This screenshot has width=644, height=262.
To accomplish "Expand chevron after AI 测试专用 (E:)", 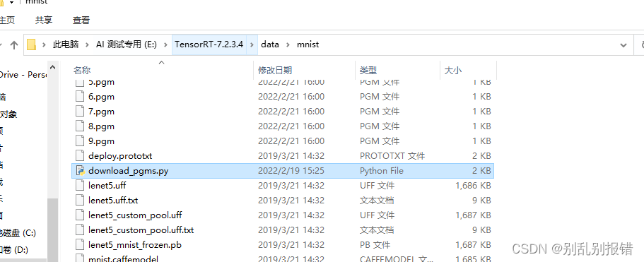I will coord(165,44).
